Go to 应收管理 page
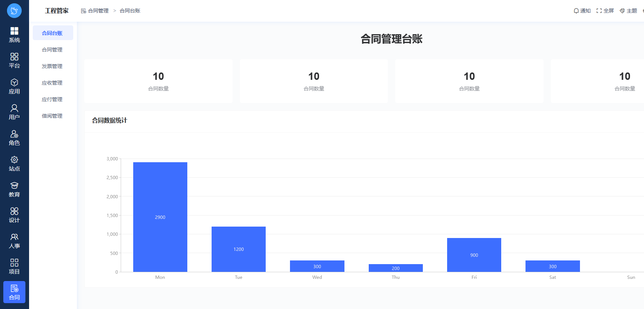Viewport: 644px width, 309px height. click(52, 83)
